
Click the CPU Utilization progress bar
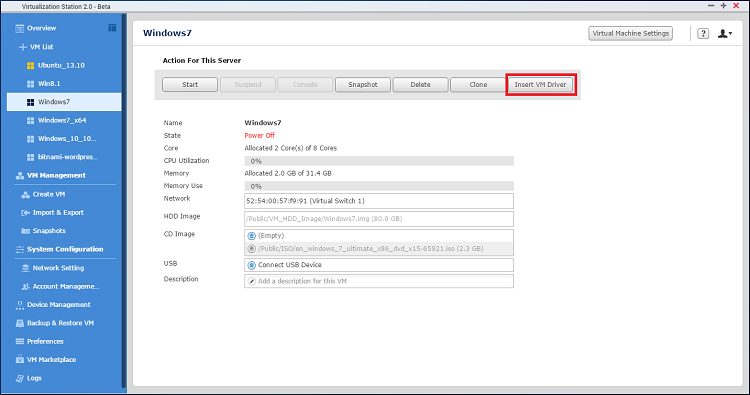pyautogui.click(x=379, y=161)
